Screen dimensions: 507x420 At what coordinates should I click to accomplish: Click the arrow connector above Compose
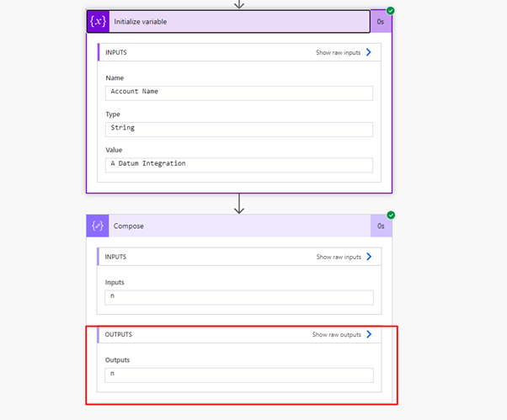[x=239, y=204]
